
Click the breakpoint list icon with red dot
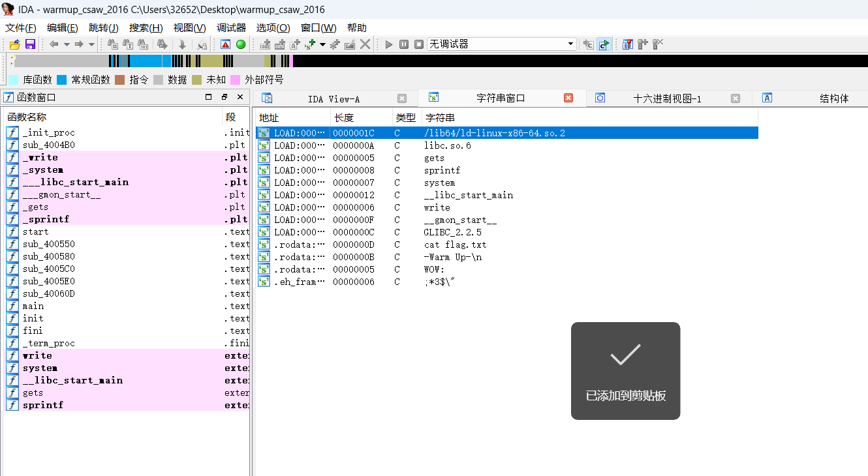(x=628, y=44)
